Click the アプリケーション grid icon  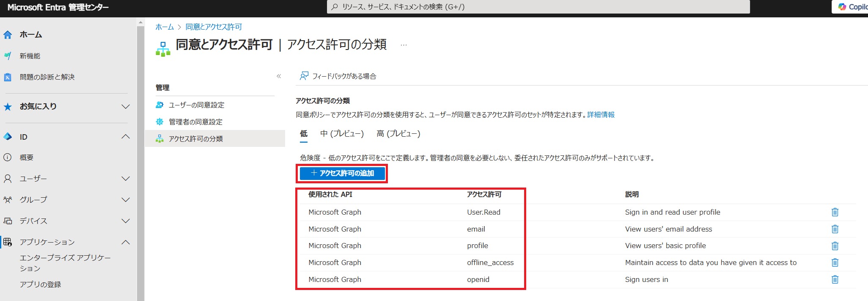[x=8, y=242]
